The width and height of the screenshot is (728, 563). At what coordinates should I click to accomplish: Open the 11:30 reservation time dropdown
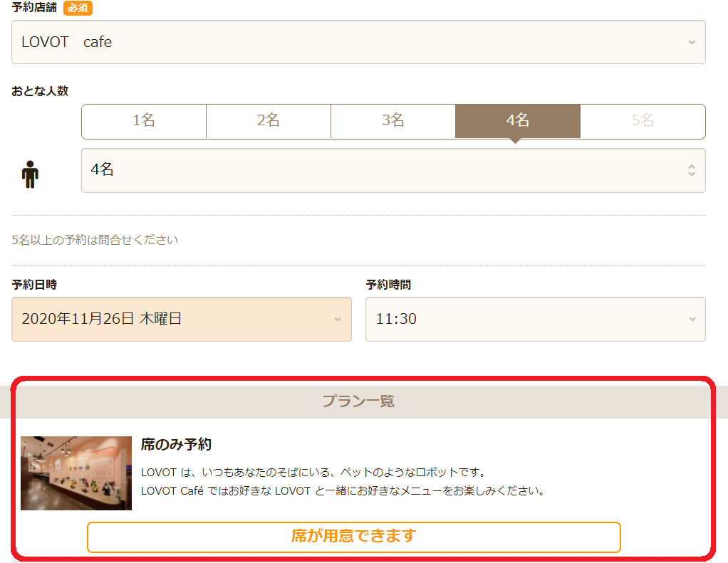click(x=536, y=319)
